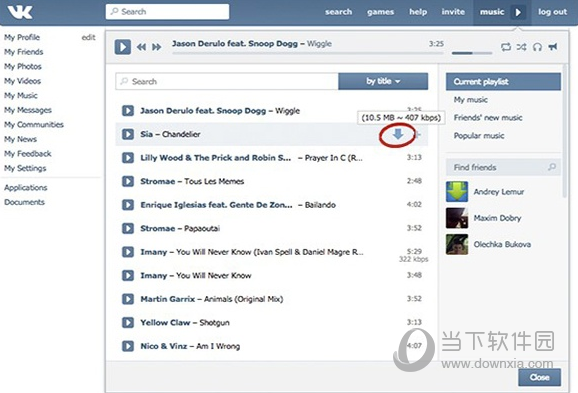Image resolution: width=578 pixels, height=393 pixels.
Task: Click the track progress bar under Wiggle
Action: (308, 53)
